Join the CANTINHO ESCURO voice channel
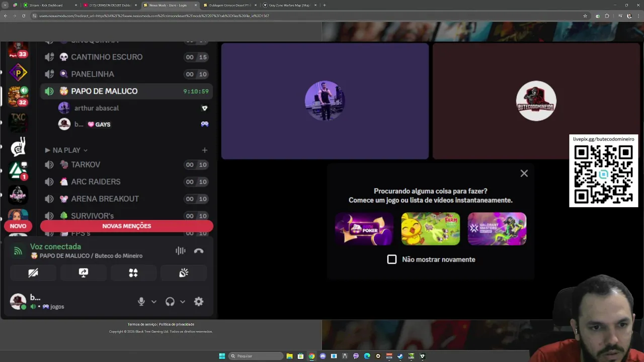644x362 pixels. [126, 57]
